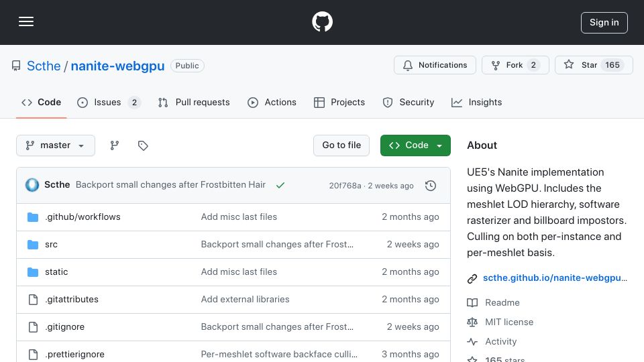Click the '2 weeks ago' timestamp in src row
This screenshot has height=362, width=644.
(x=413, y=244)
